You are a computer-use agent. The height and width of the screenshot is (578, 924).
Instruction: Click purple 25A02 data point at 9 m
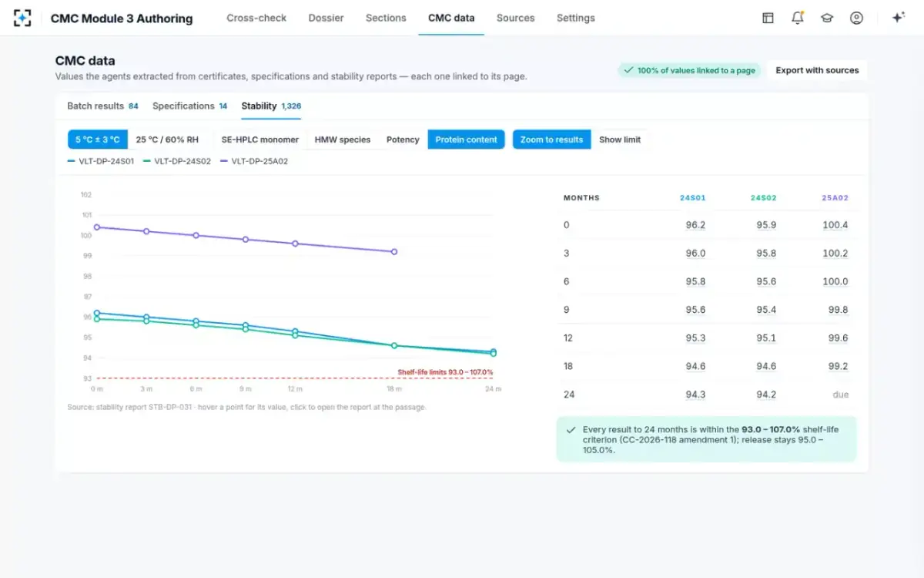pyautogui.click(x=246, y=240)
